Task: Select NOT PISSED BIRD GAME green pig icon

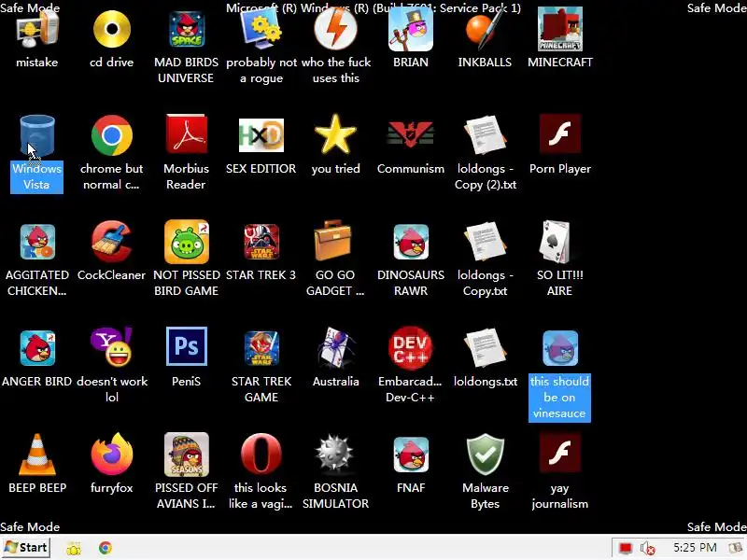Action: pyautogui.click(x=186, y=242)
